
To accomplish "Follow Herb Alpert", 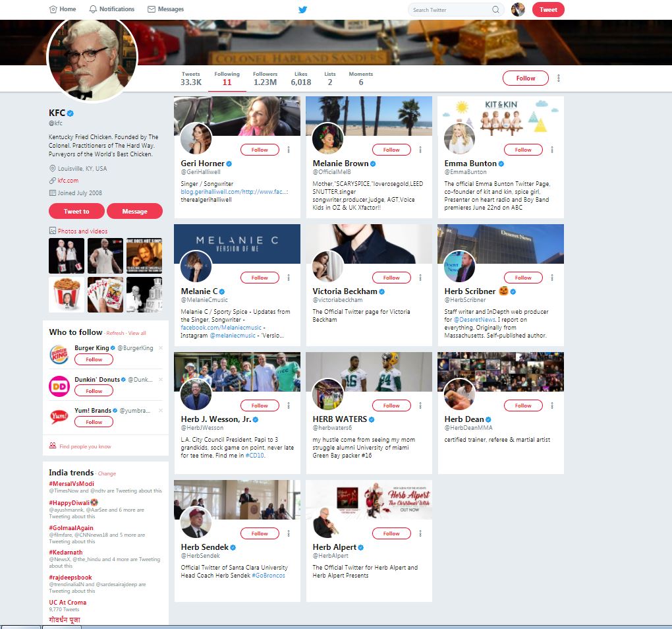I will 391,533.
